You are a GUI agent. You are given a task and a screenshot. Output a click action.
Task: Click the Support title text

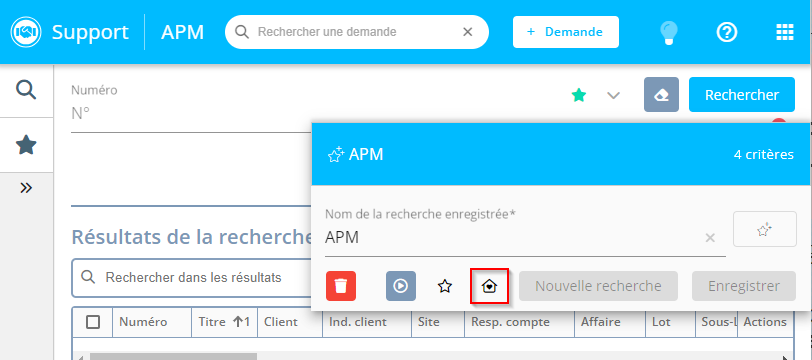pos(90,32)
